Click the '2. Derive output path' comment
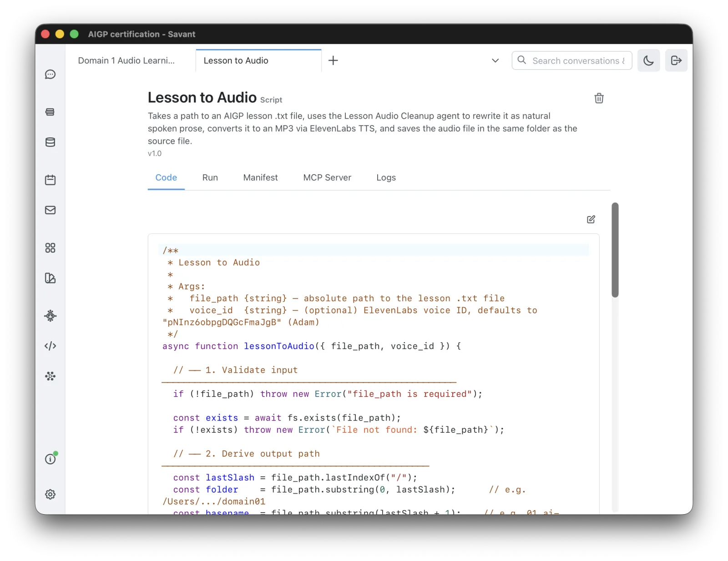728x561 pixels. click(263, 454)
